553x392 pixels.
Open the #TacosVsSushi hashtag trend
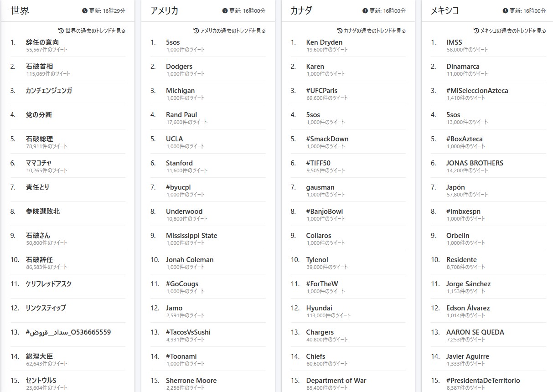click(x=188, y=332)
